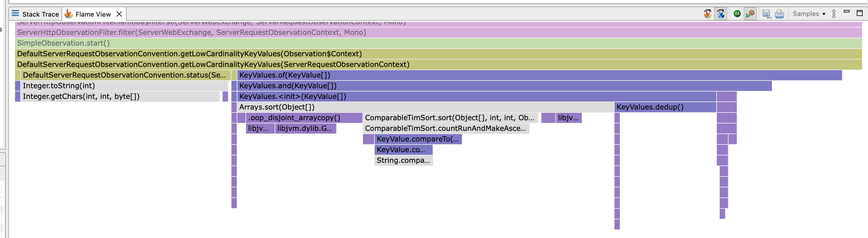
Task: Toggle the blue icicle graph layout
Action: point(720,14)
